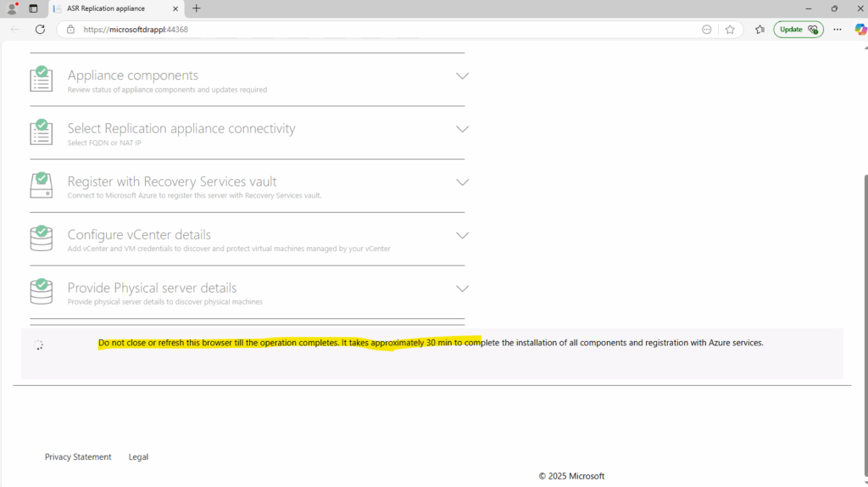The width and height of the screenshot is (868, 487).
Task: Click 'Add vCenter and VM credentials' subtitle
Action: coord(229,249)
